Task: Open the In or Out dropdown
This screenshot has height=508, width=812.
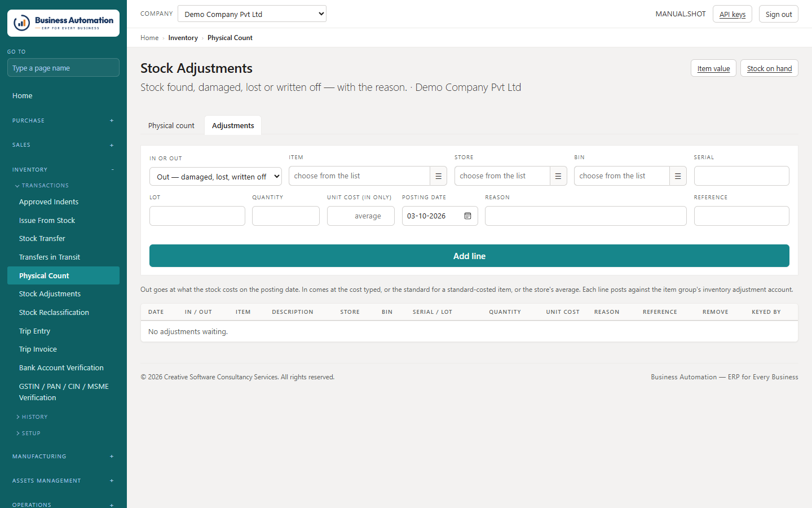Action: pos(215,177)
